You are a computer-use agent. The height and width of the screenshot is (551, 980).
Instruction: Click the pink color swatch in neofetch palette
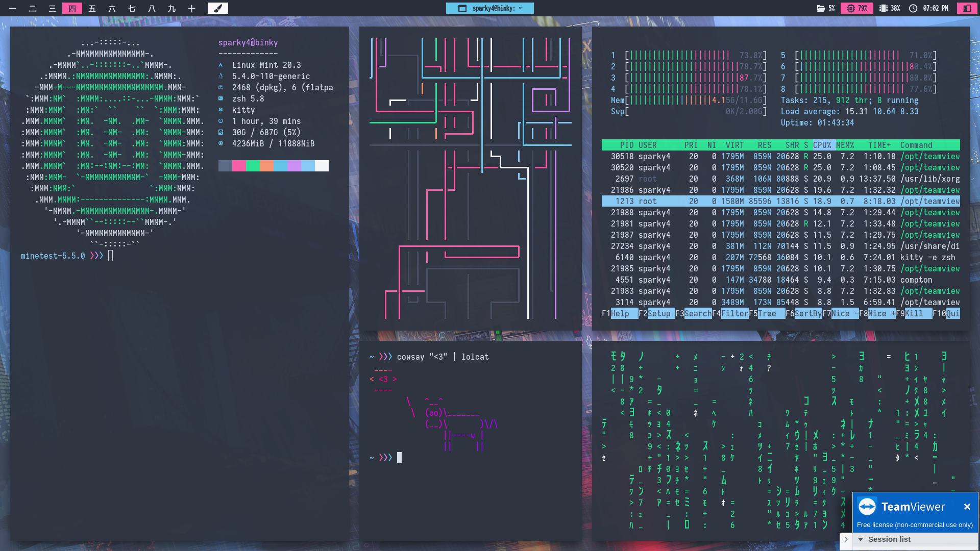[x=238, y=166]
